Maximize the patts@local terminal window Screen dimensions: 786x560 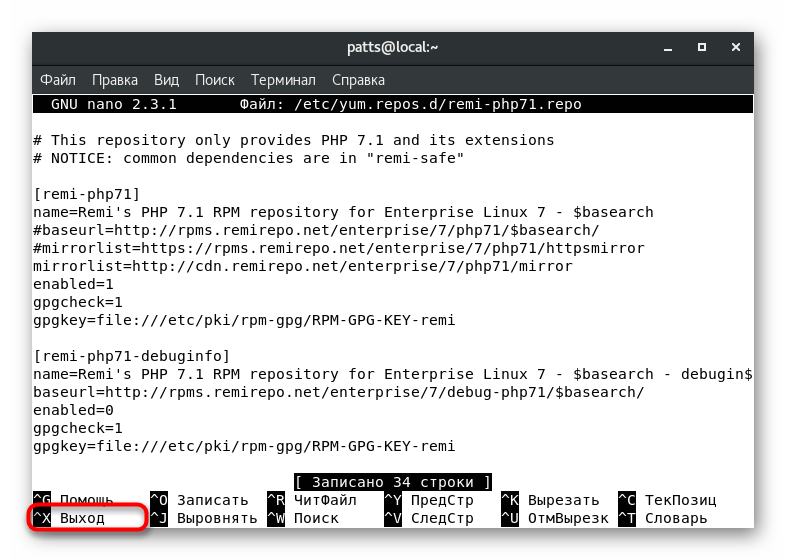click(702, 47)
